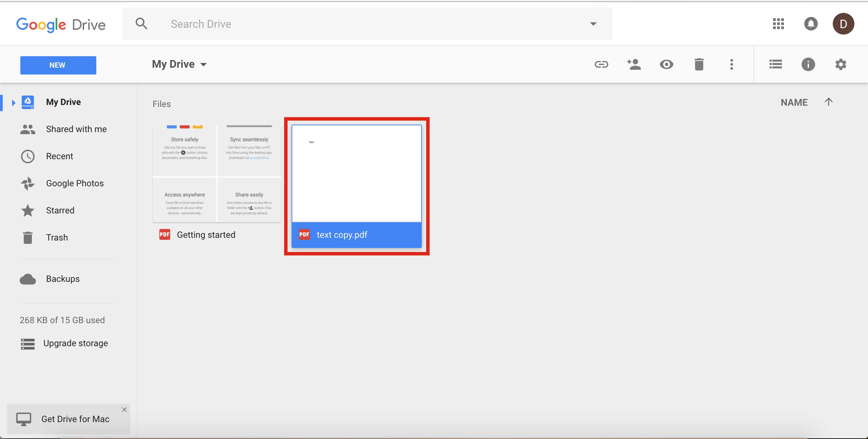The width and height of the screenshot is (868, 439).
Task: Expand the My Drive header dropdown
Action: coord(203,64)
